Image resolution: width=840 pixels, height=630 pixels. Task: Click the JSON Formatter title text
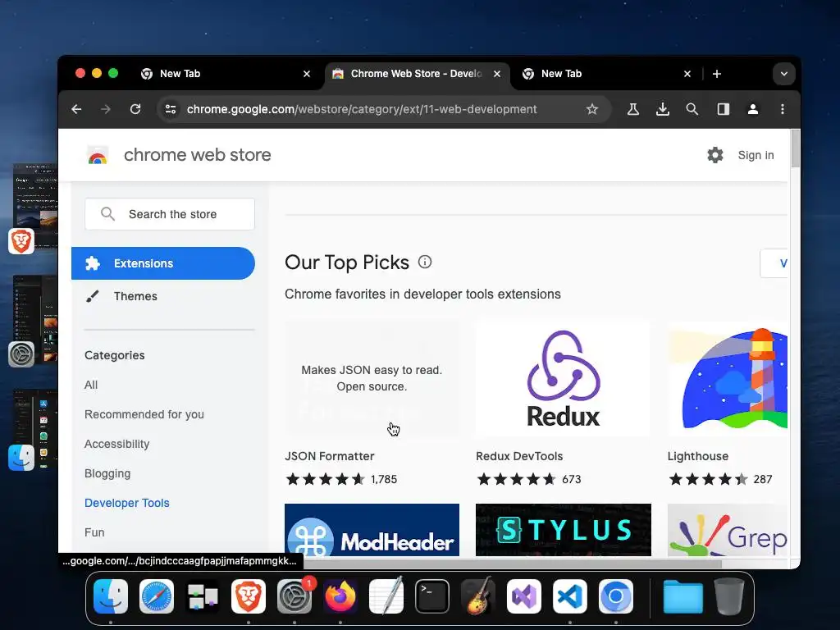click(330, 456)
